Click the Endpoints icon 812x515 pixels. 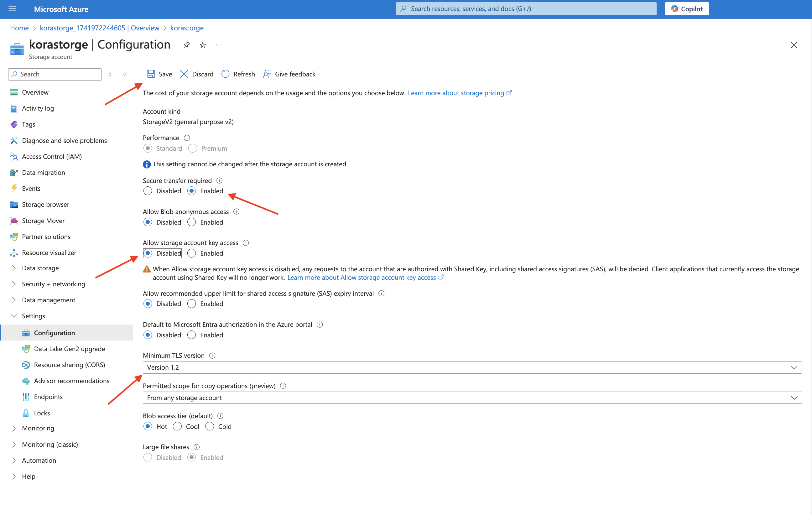26,397
